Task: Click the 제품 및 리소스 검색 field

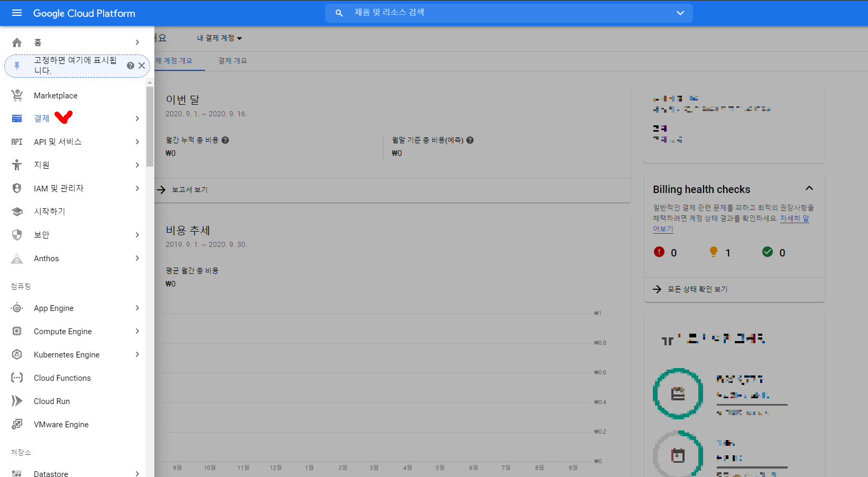Action: point(509,13)
